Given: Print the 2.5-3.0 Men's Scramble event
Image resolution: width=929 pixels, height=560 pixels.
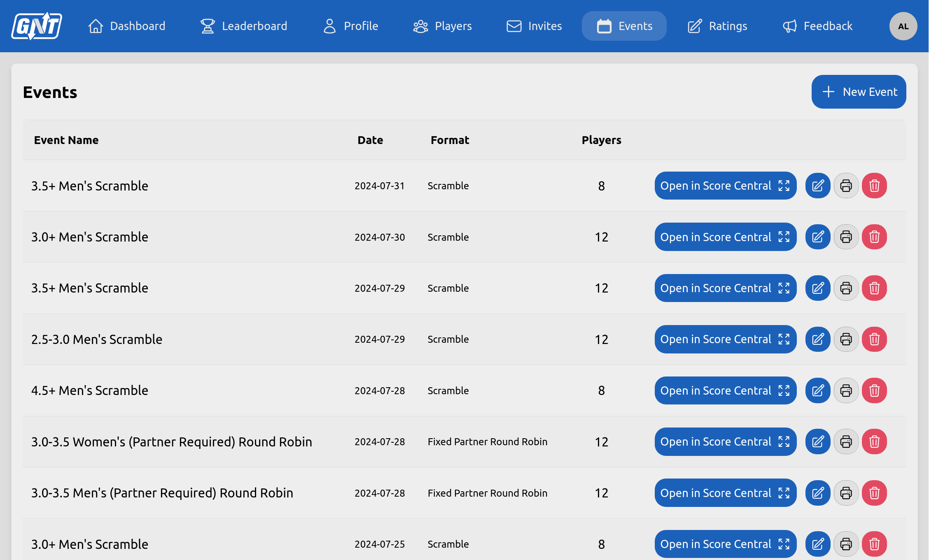Looking at the screenshot, I should 846,339.
